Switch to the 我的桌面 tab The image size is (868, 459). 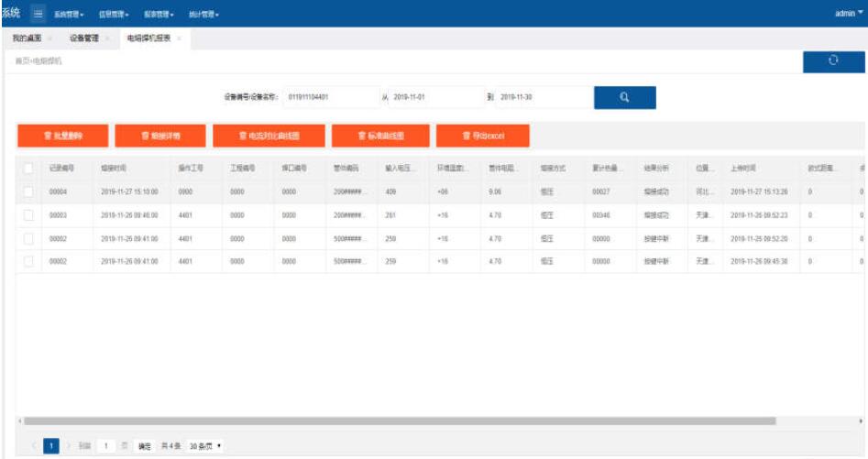coord(26,38)
